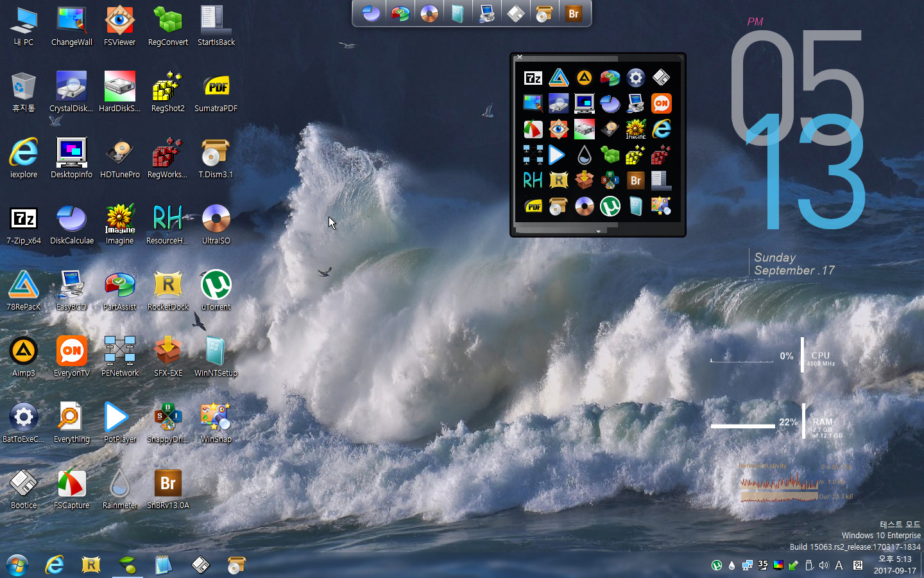Open the volume speaker tray icon
Viewport: 924px width, 578px height.
point(824,565)
